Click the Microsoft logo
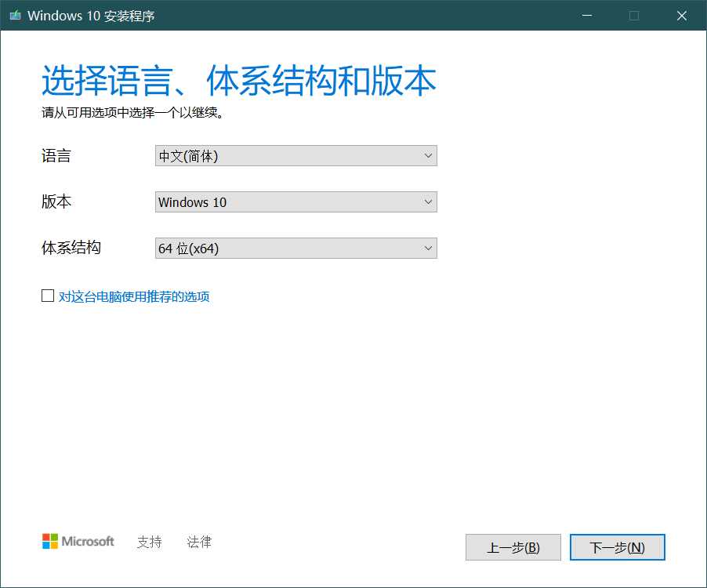This screenshot has height=588, width=707. pos(78,541)
